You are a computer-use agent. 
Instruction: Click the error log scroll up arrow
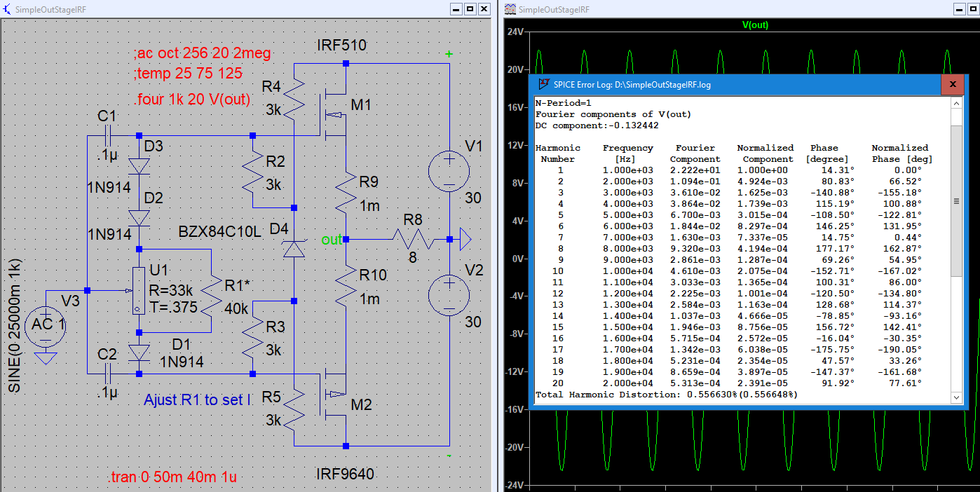point(957,103)
